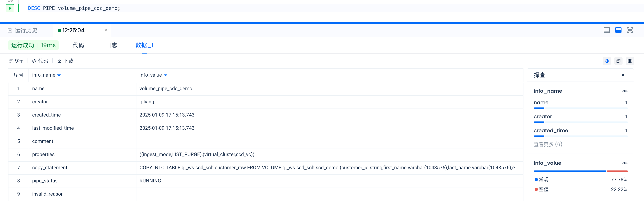Switch to the 日志 log tab
Screen dimensions: 644x210
111,45
